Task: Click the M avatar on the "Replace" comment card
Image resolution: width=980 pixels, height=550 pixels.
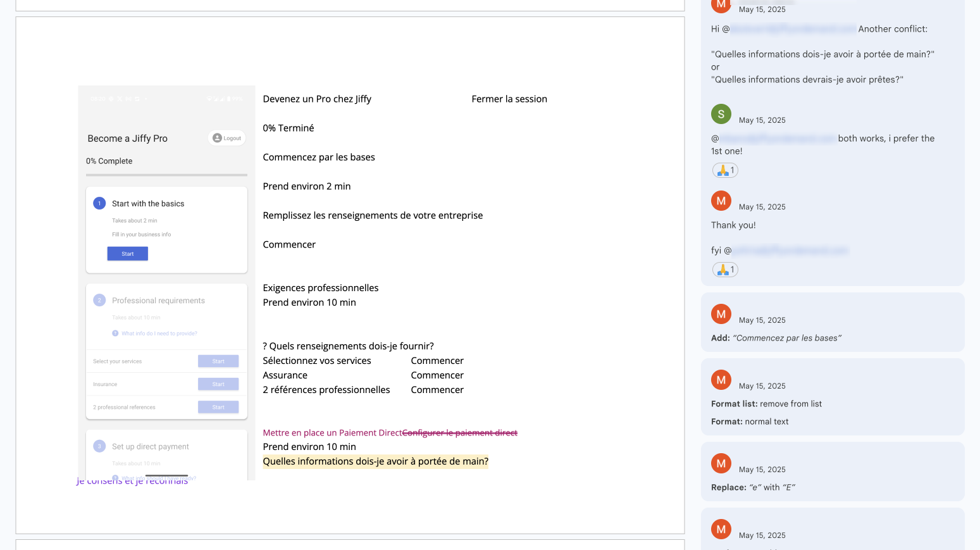Action: tap(721, 463)
